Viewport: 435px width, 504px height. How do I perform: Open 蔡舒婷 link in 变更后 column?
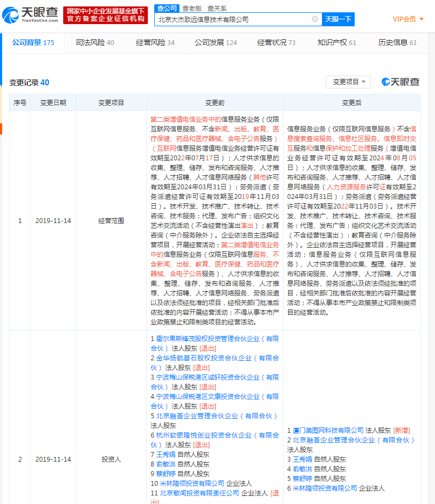coord(302,479)
